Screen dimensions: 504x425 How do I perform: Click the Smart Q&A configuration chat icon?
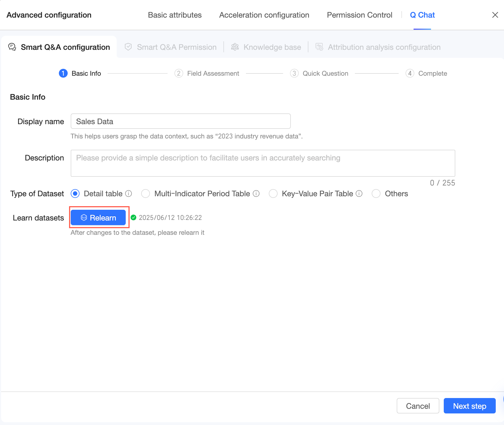point(12,47)
